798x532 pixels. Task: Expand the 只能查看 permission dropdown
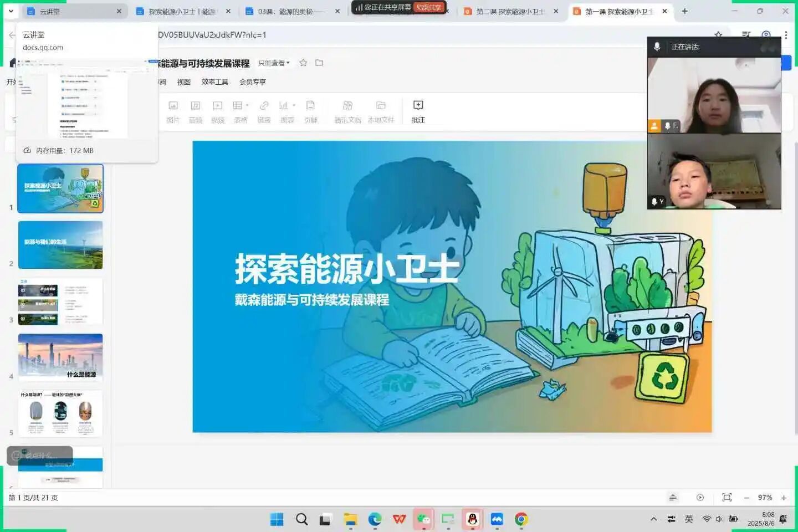coord(274,63)
